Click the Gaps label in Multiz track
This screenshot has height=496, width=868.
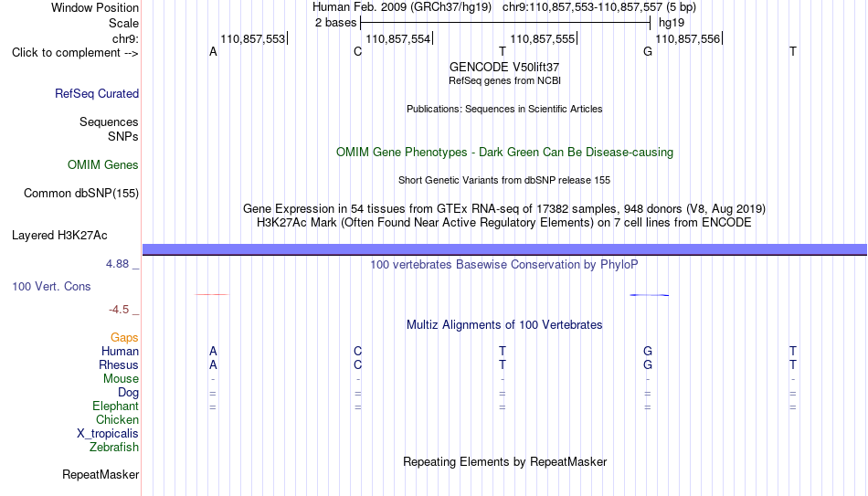pyautogui.click(x=124, y=338)
